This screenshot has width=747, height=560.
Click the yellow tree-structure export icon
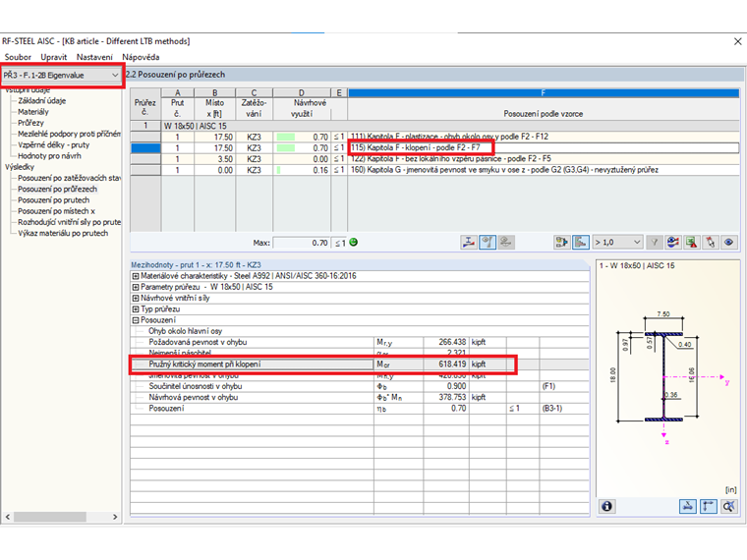pyautogui.click(x=562, y=243)
